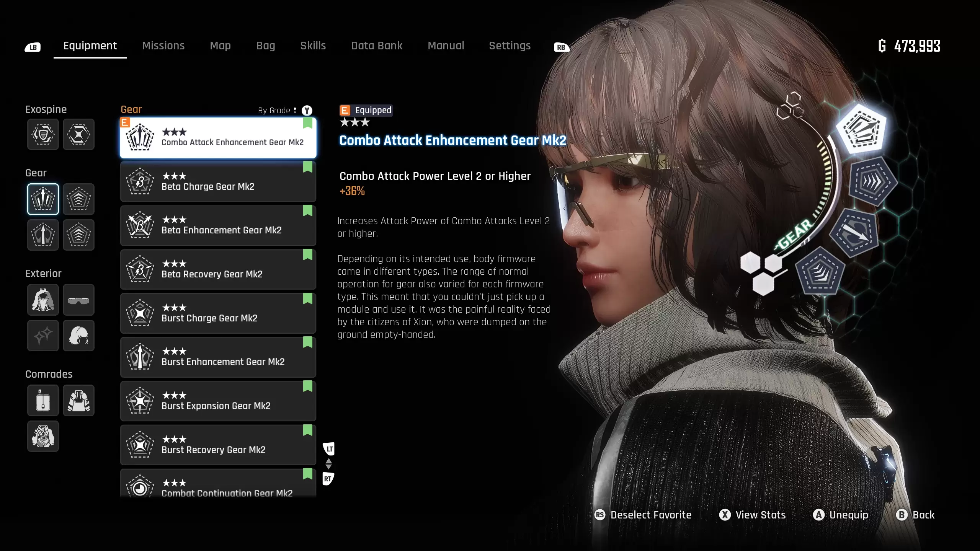Select Combat Continuation Gear Mk2 in list
Image resolution: width=980 pixels, height=551 pixels.
(218, 483)
